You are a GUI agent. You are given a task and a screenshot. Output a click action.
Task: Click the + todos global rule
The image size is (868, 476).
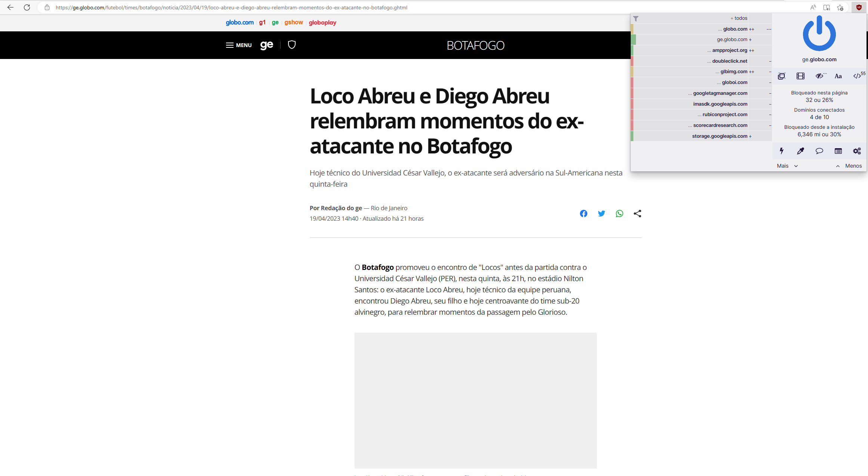tap(739, 18)
